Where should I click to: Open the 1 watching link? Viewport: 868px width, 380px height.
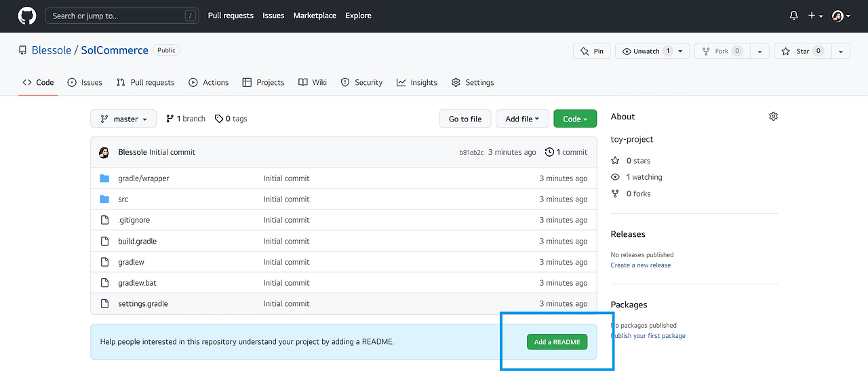637,177
